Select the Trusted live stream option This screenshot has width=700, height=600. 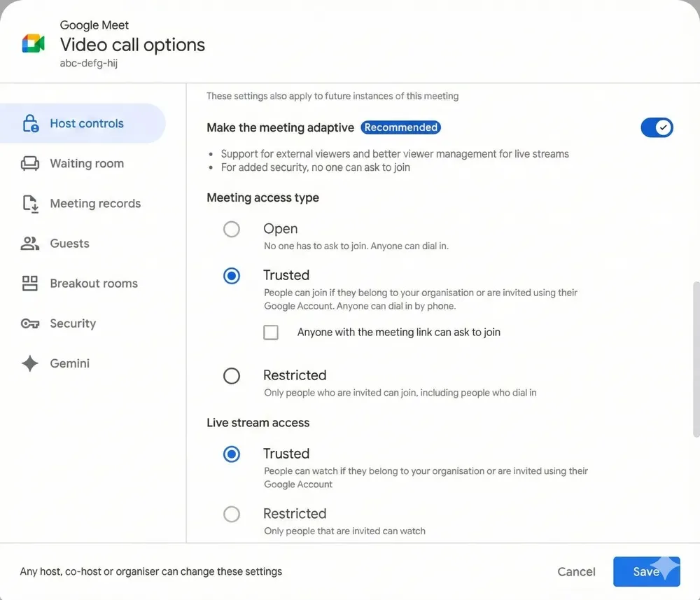pyautogui.click(x=232, y=454)
